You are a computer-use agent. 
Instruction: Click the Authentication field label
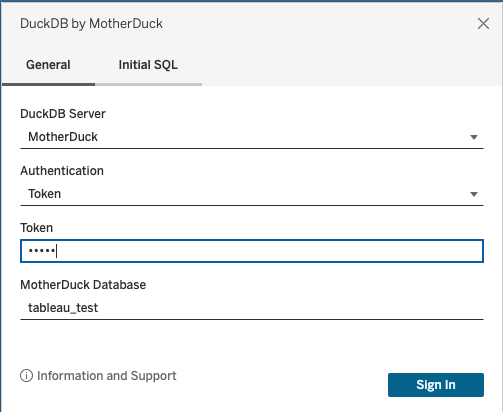click(x=62, y=171)
